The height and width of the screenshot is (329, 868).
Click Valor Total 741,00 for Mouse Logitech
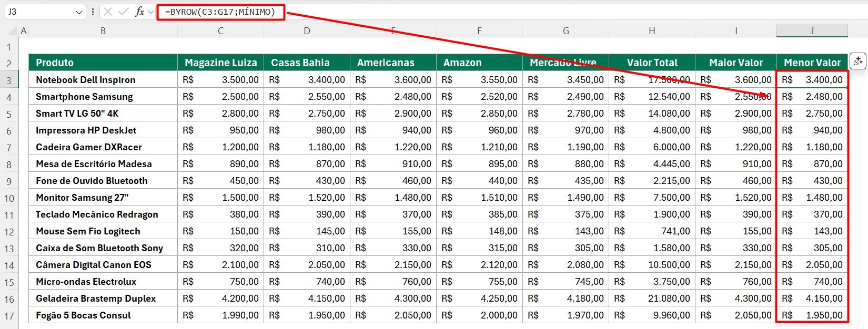(x=652, y=231)
